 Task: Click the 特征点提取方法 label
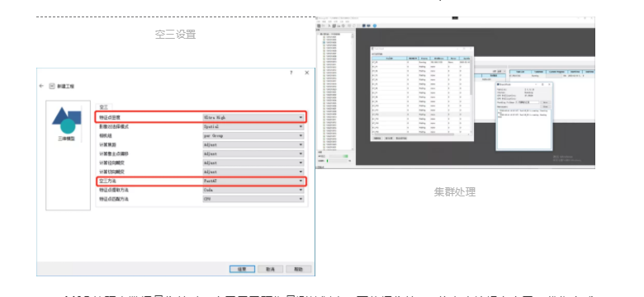click(114, 190)
